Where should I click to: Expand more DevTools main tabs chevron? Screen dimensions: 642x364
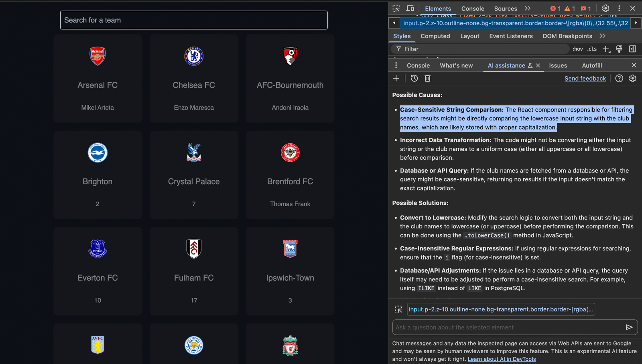[527, 8]
